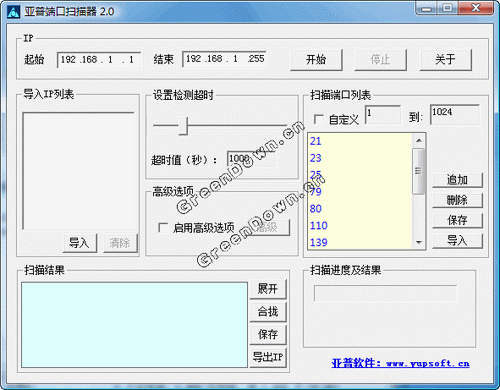500x390 pixels.
Task: Toggle 启用高级选项 checkbox
Action: [x=163, y=228]
